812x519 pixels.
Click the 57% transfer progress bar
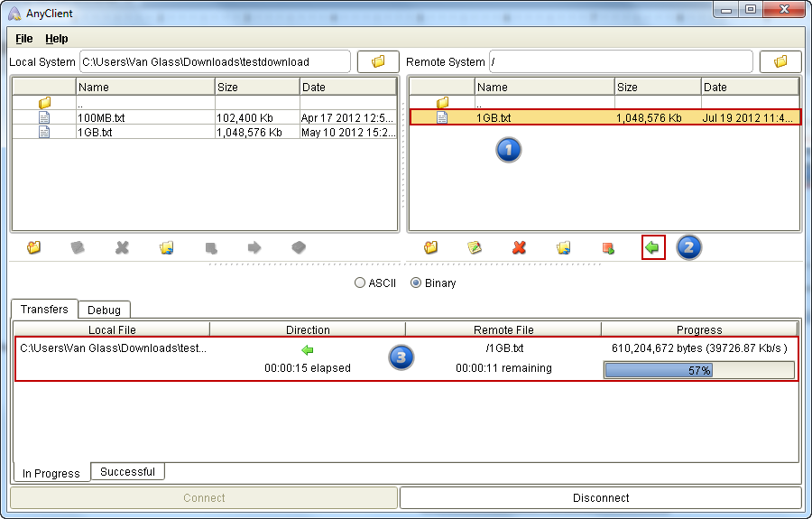pos(699,370)
